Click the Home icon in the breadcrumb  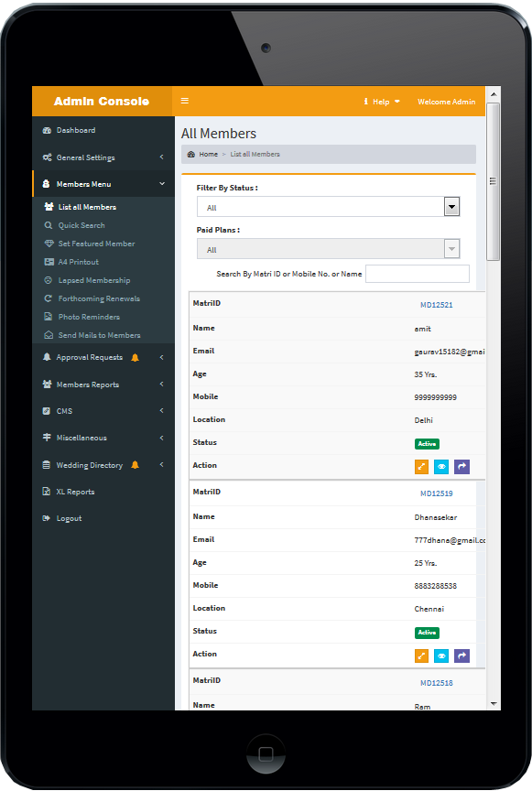coord(191,155)
